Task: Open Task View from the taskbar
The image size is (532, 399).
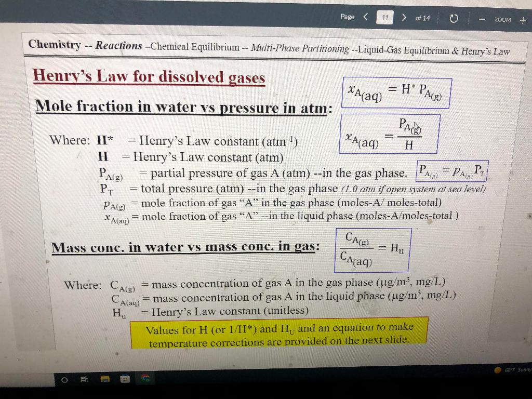Action: (x=84, y=380)
